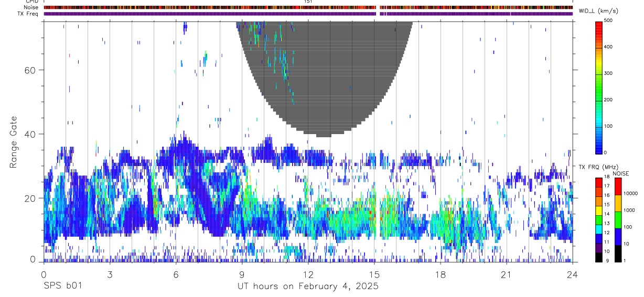Click the 10000 label on the NOISE legend
This screenshot has height=297, width=644.
[630, 193]
